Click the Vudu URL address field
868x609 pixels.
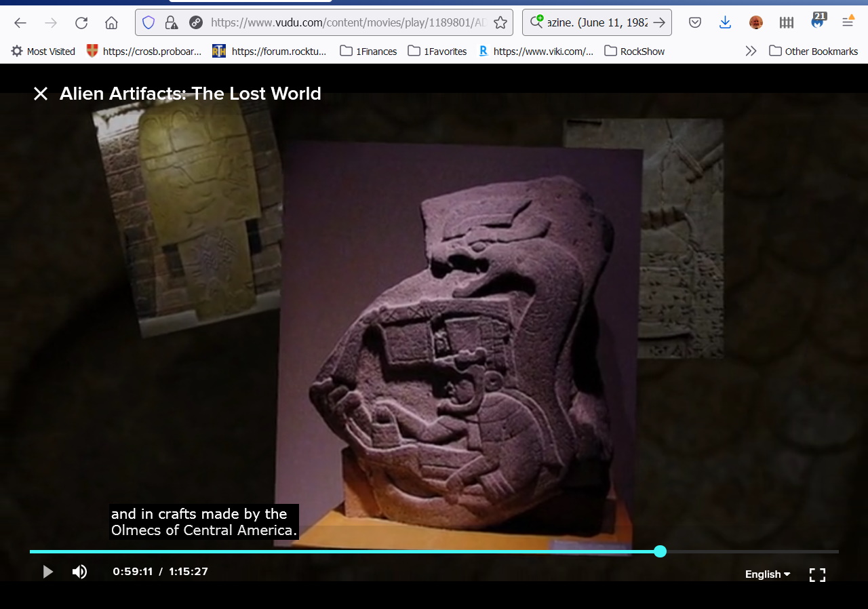(x=349, y=22)
